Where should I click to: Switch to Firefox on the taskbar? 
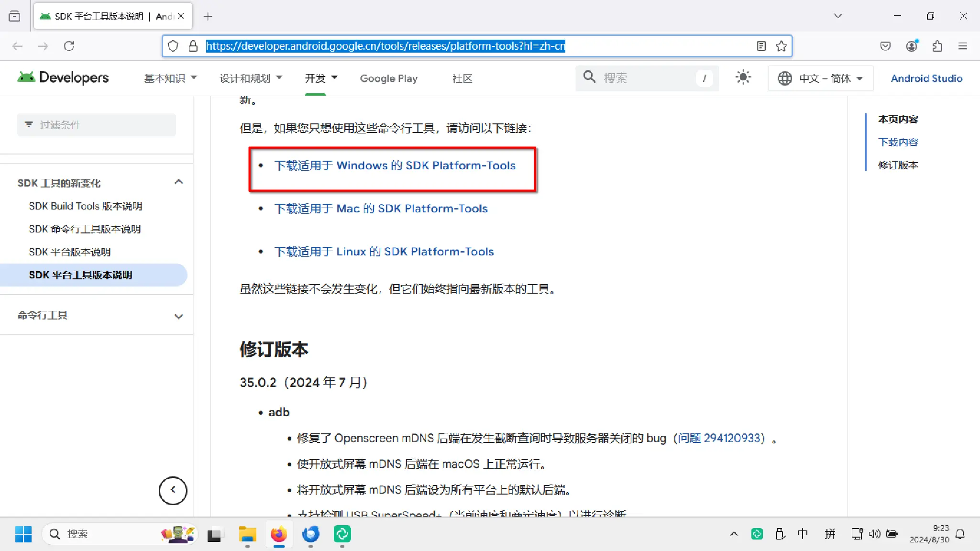click(279, 534)
